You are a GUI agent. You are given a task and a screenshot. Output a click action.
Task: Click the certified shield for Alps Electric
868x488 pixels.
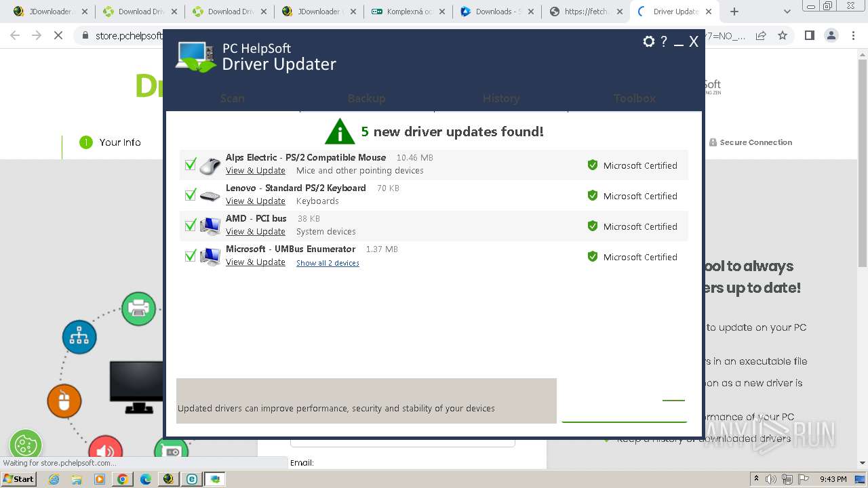pyautogui.click(x=593, y=165)
